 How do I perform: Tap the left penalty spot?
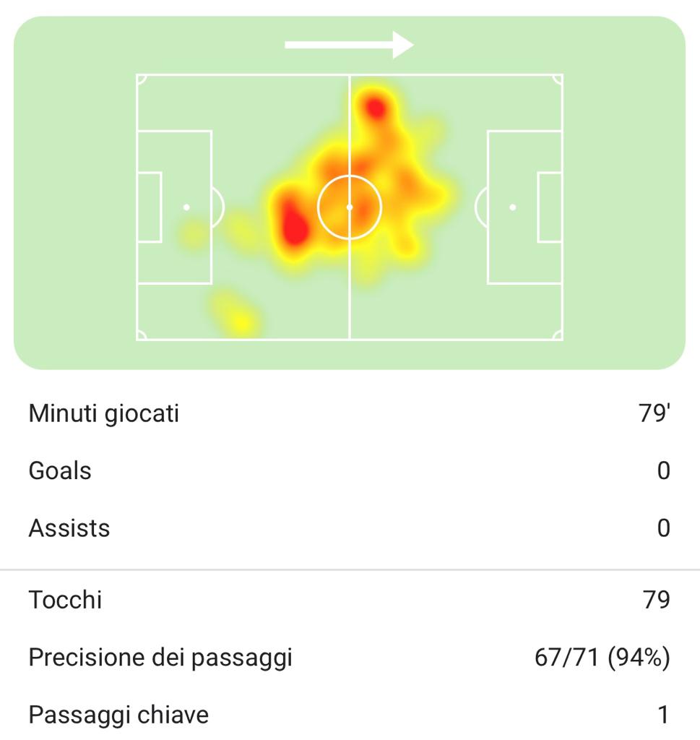point(186,207)
